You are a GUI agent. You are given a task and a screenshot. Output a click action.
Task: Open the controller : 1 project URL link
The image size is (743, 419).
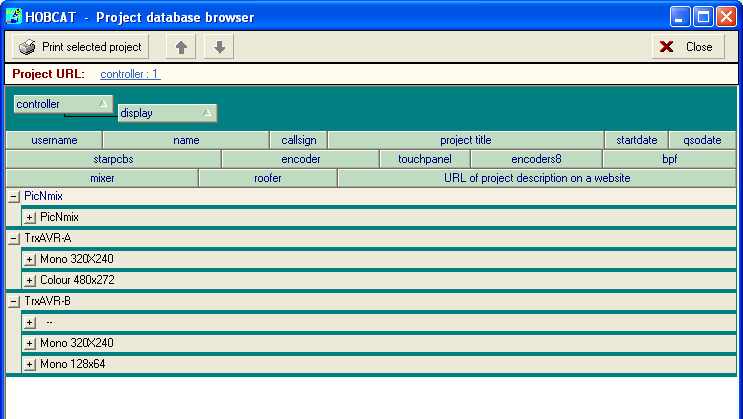[130, 74]
